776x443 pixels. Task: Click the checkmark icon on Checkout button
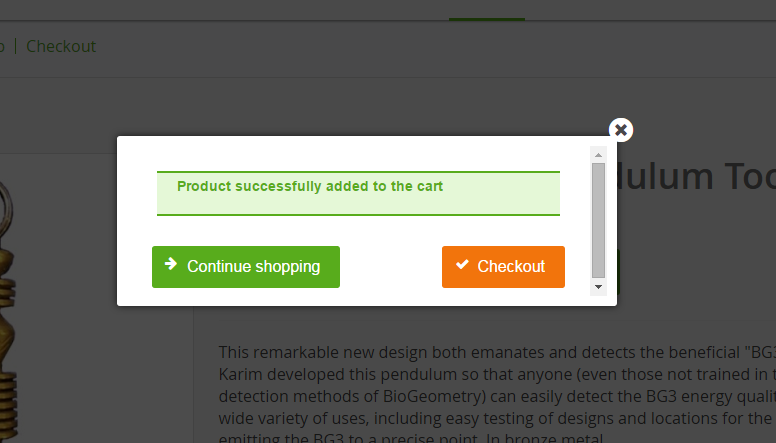[461, 265]
